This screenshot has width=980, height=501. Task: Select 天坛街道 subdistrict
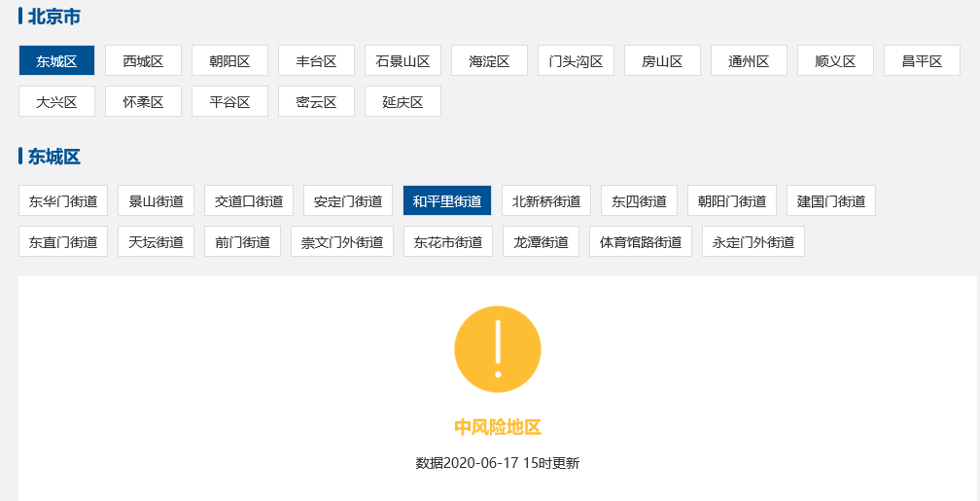(157, 241)
